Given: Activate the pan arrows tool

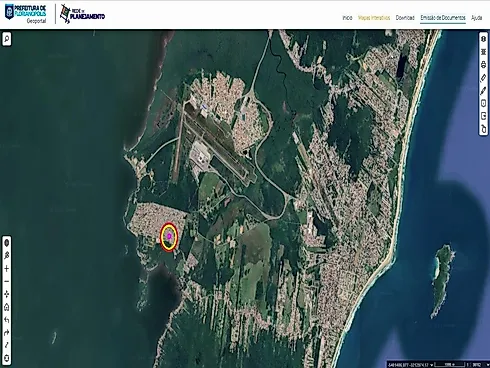Looking at the screenshot, I should point(7,294).
